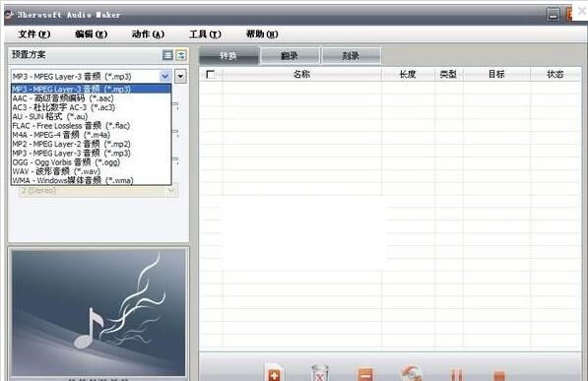Viewport: 588px width, 381px height.
Task: Click the 目标 column header
Action: pos(496,74)
